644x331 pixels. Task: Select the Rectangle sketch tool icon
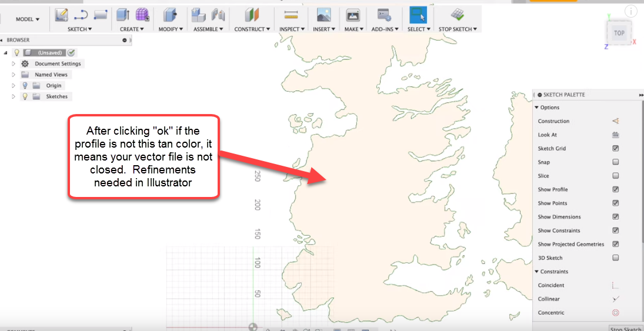100,15
